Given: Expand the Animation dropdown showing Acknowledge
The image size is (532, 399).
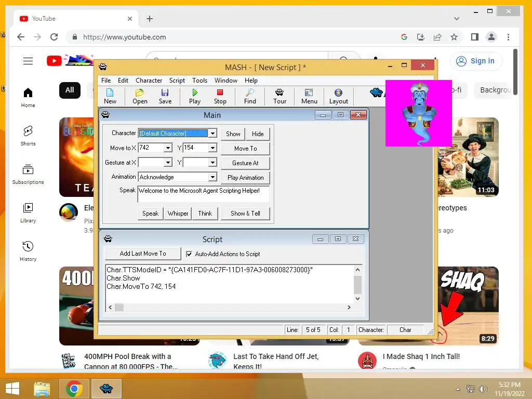Looking at the screenshot, I should click(x=212, y=177).
